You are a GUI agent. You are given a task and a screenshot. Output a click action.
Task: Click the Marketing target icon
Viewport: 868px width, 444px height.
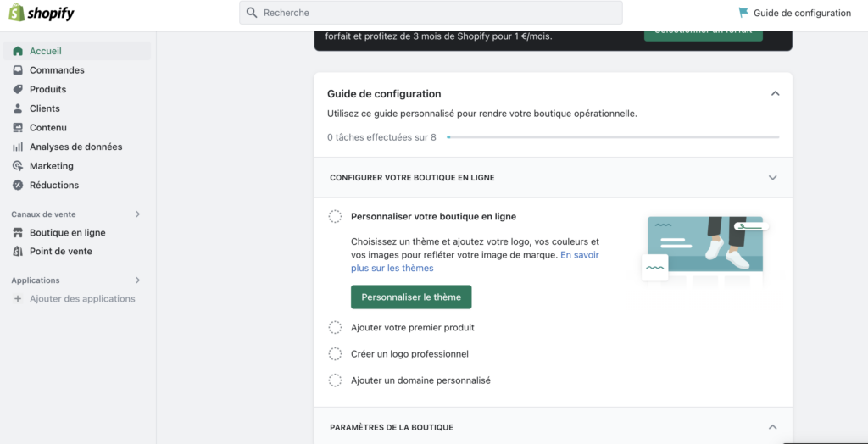tap(18, 166)
